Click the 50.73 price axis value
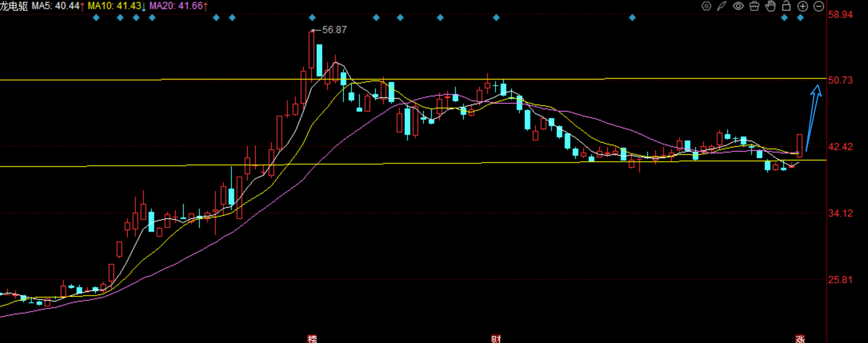Viewport: 868px width, 343px height. 840,80
